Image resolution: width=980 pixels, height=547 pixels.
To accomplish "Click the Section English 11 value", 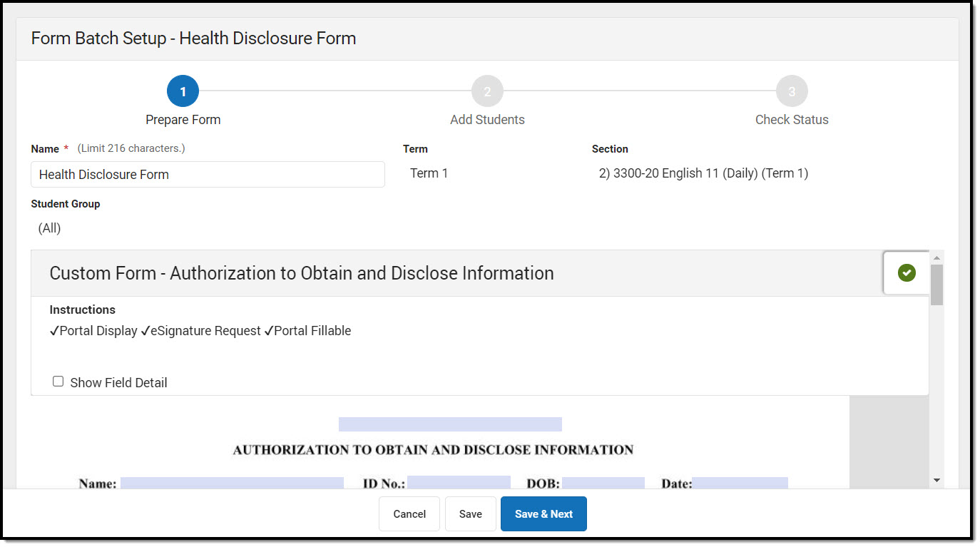I will click(x=703, y=173).
